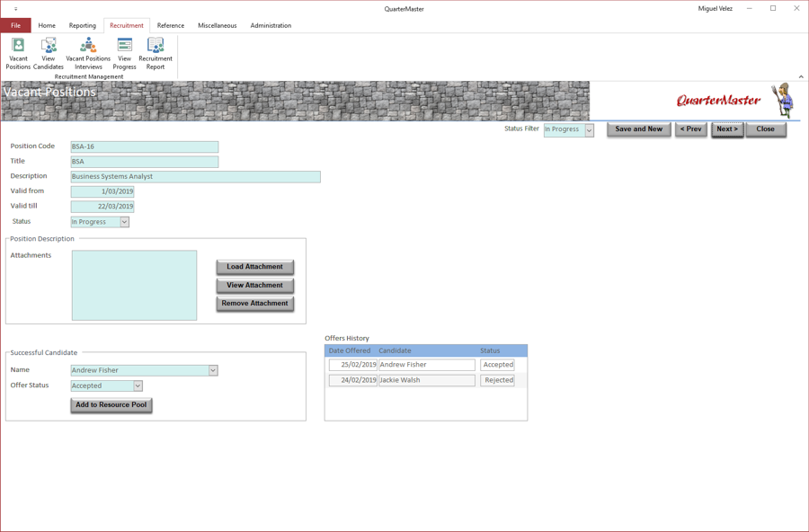The height and width of the screenshot is (532, 809).
Task: Select offer date 24/02/2019 cell
Action: [x=353, y=380]
